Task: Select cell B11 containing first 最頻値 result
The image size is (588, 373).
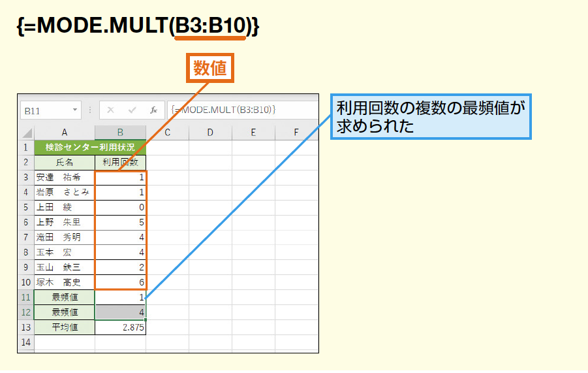Action: point(120,297)
